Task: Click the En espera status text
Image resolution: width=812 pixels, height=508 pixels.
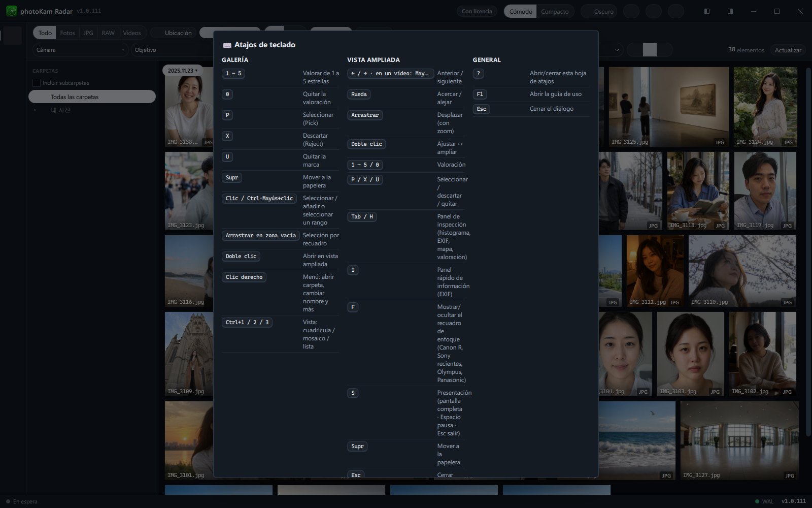Action: (25, 501)
